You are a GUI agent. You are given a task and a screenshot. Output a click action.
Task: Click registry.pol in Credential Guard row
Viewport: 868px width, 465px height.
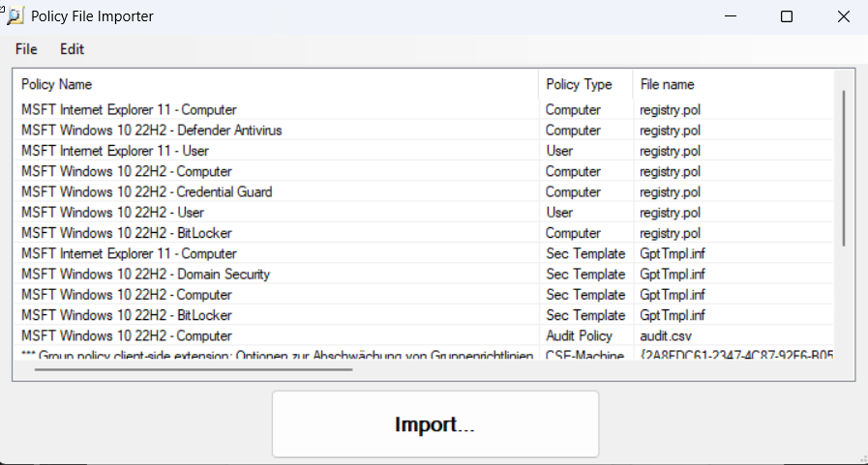[x=670, y=191]
